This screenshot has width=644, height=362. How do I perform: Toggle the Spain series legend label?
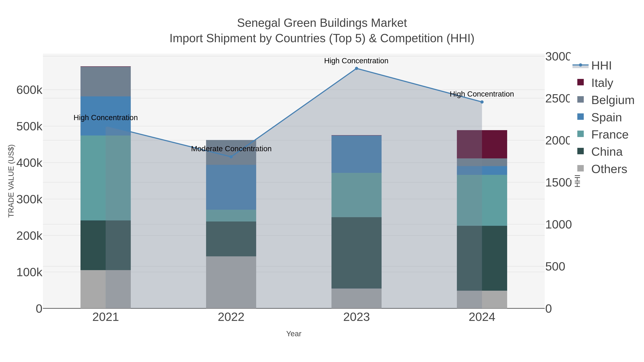tap(606, 117)
